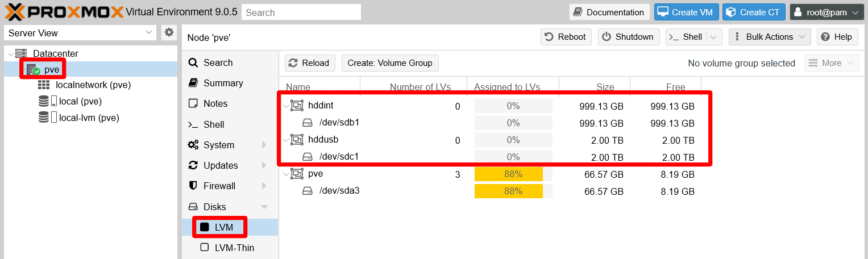Open the Disks menu entry
The width and height of the screenshot is (868, 259).
pyautogui.click(x=230, y=207)
